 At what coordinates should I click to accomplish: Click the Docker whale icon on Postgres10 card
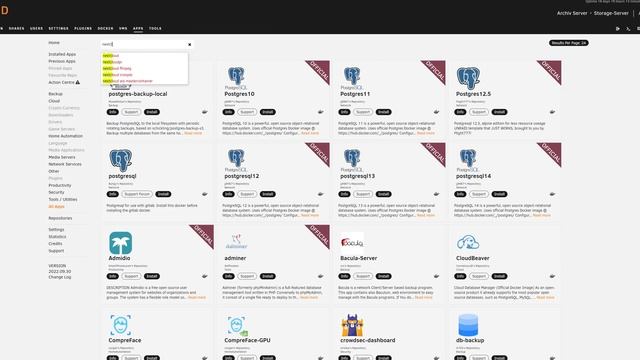tap(320, 112)
